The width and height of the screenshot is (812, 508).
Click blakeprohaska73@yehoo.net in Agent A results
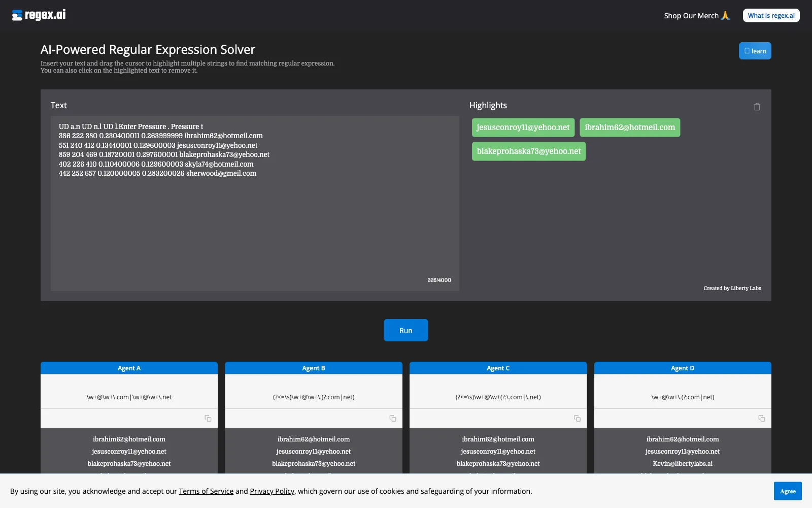pyautogui.click(x=129, y=464)
